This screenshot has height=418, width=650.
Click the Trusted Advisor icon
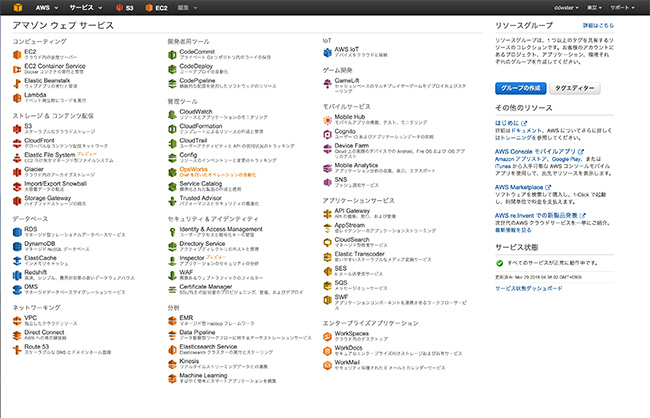(x=172, y=201)
